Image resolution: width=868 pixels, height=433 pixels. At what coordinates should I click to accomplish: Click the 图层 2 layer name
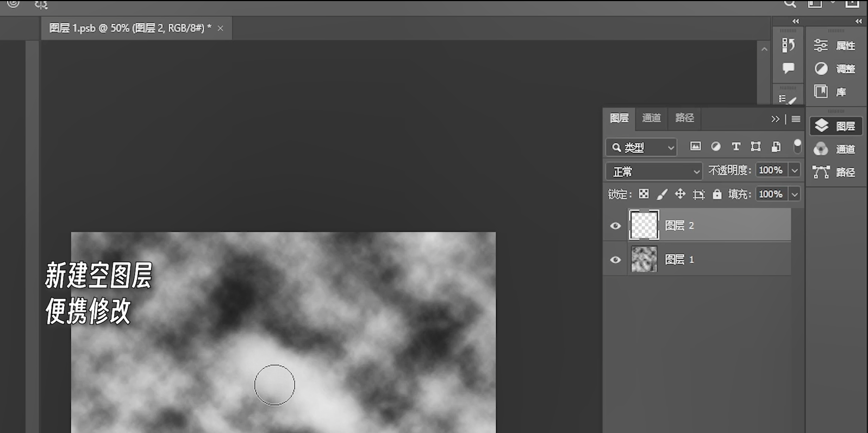click(679, 225)
